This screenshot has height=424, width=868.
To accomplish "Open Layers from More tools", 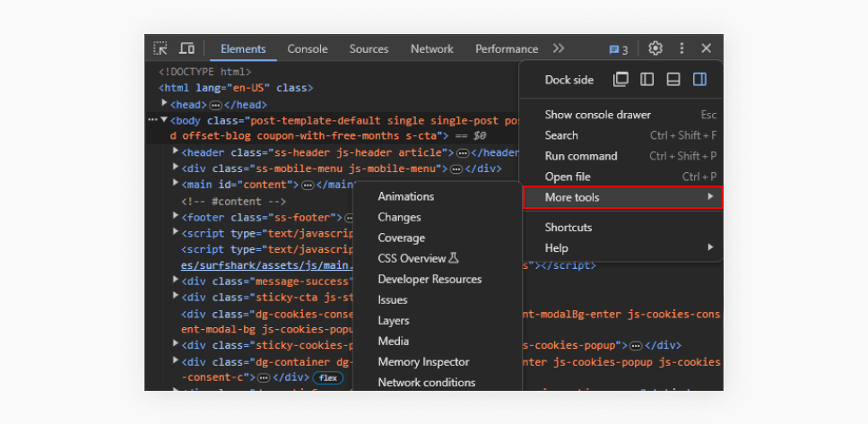I will [438, 321].
